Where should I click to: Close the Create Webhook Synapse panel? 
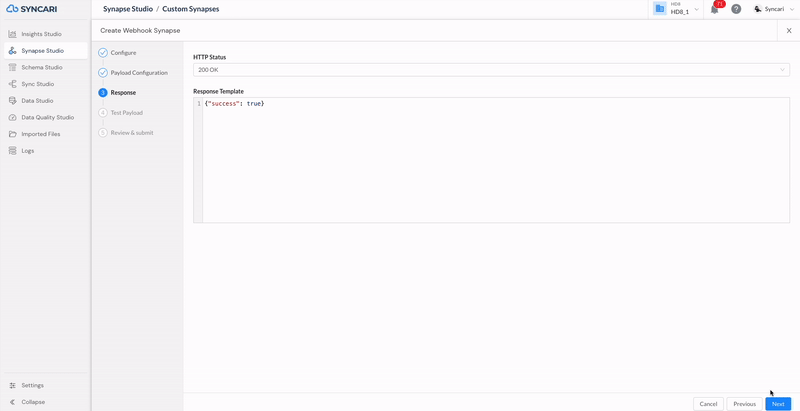coord(789,31)
